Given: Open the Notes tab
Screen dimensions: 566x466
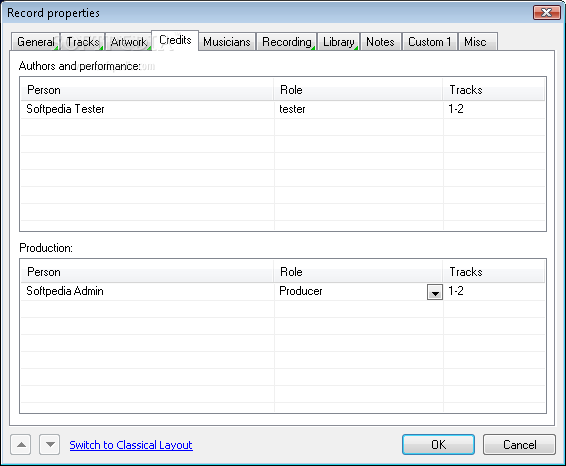Looking at the screenshot, I should 380,42.
